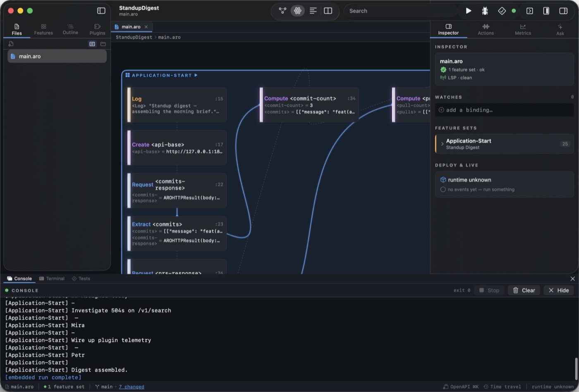Image resolution: width=579 pixels, height=392 pixels.
Task: Expand the Application-Start feature set
Action: point(442,144)
